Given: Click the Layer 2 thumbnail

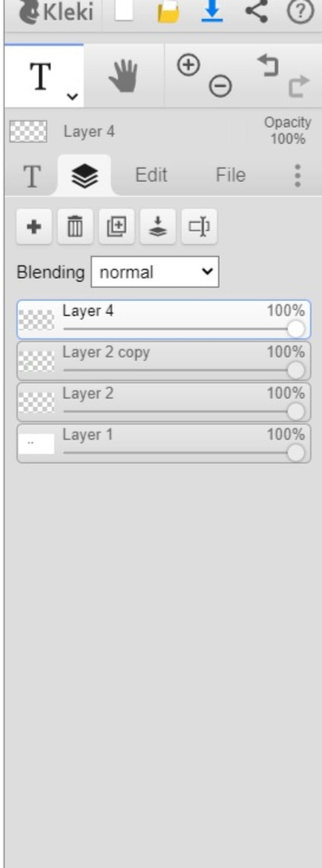Looking at the screenshot, I should 36,402.
